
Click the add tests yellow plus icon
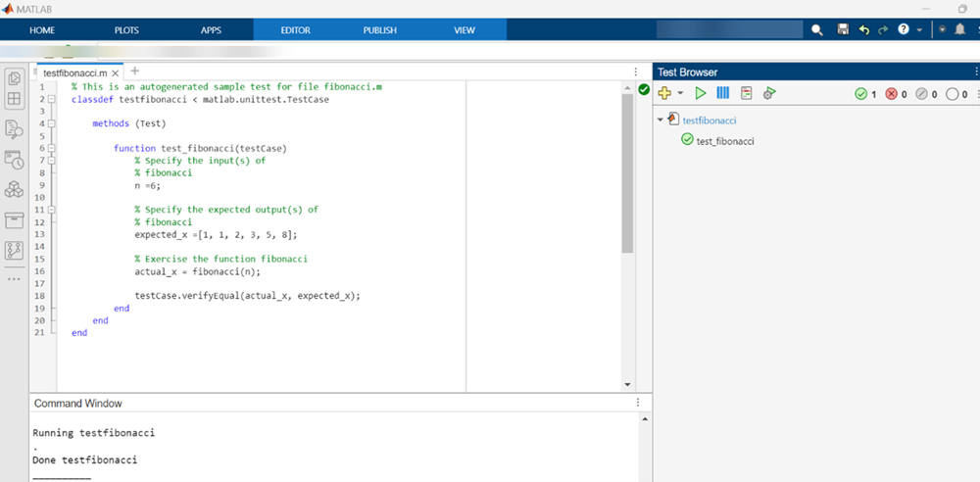(664, 93)
